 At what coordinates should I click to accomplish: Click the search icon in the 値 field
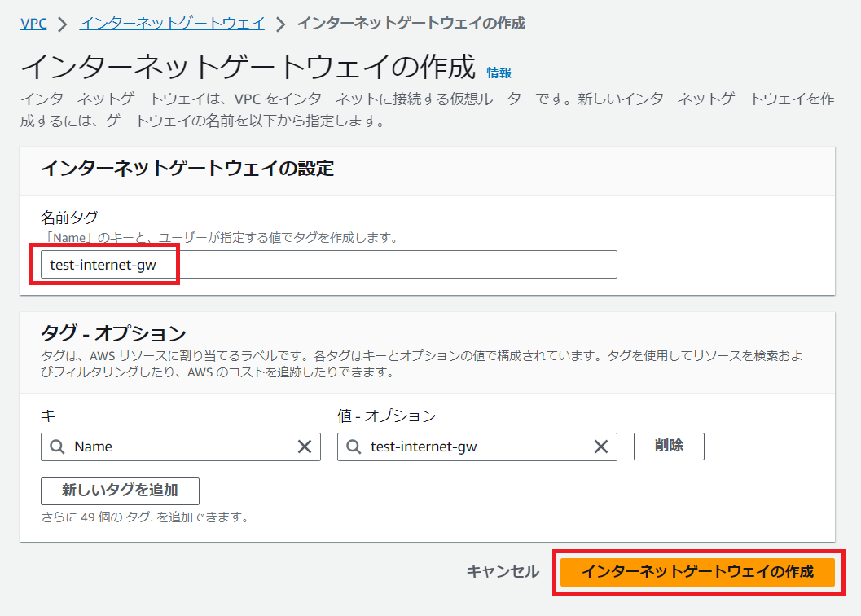pyautogui.click(x=354, y=447)
